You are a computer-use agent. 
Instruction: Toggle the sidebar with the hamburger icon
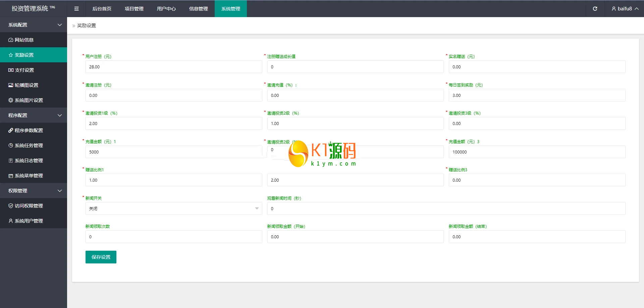coord(76,9)
